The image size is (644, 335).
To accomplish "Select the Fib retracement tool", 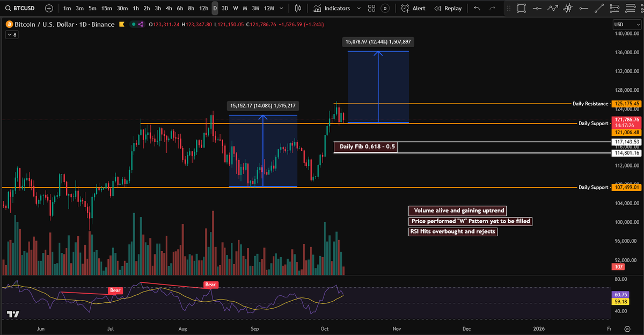I will [x=616, y=8].
